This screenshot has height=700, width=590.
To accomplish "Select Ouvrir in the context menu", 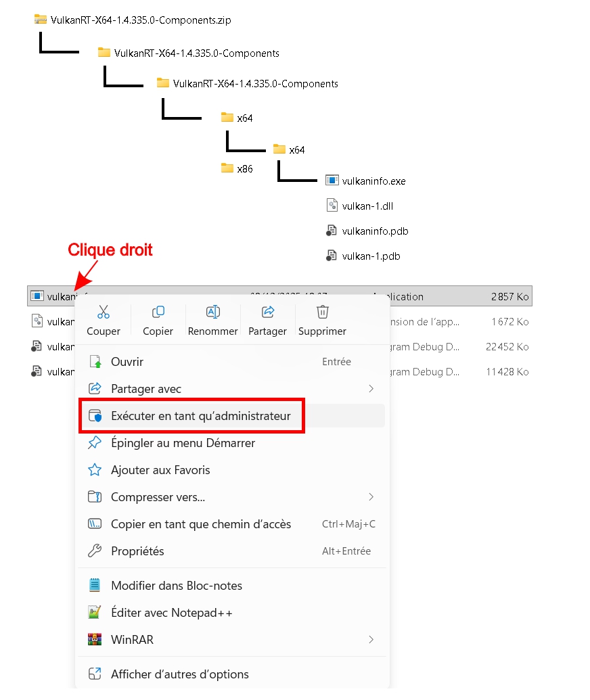I will (x=127, y=362).
